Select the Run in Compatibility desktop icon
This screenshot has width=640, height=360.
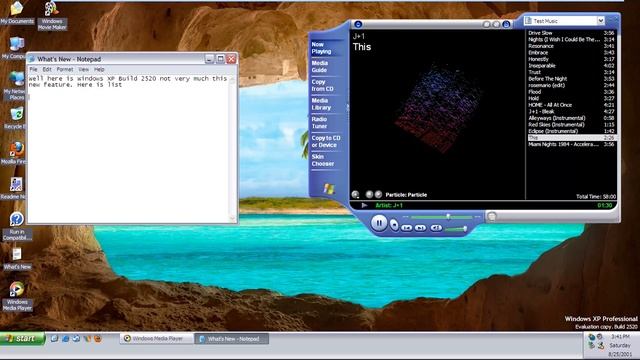tap(17, 226)
